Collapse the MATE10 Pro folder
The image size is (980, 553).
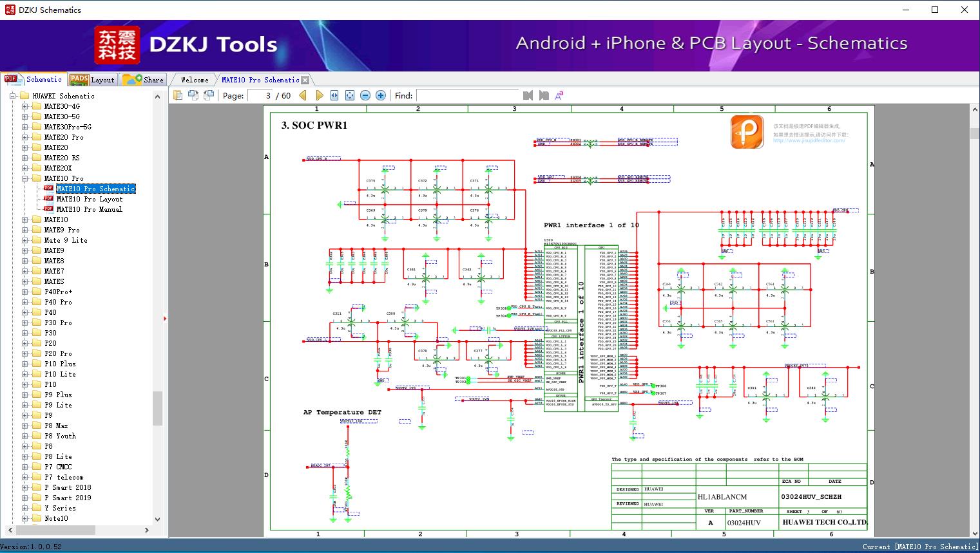coord(25,178)
